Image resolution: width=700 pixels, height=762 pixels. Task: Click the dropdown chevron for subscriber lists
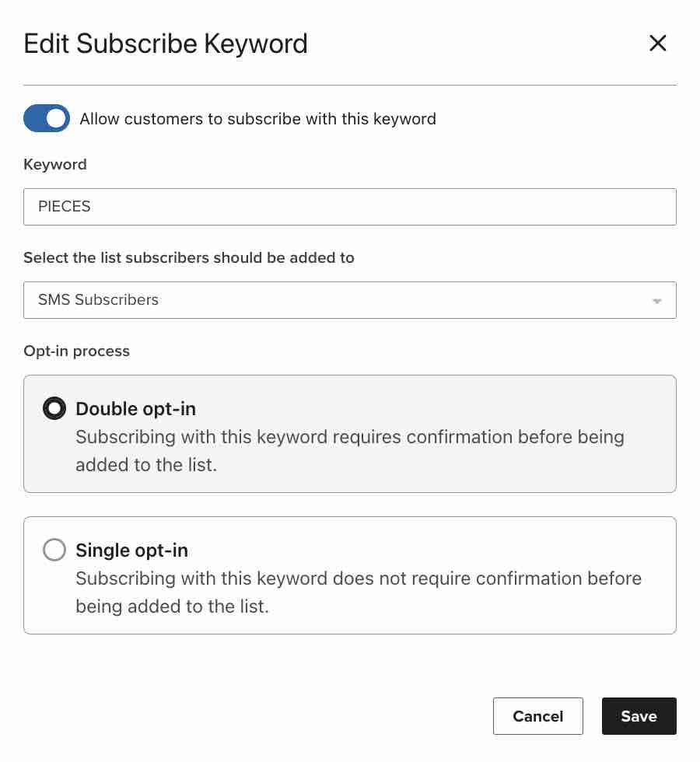coord(656,300)
